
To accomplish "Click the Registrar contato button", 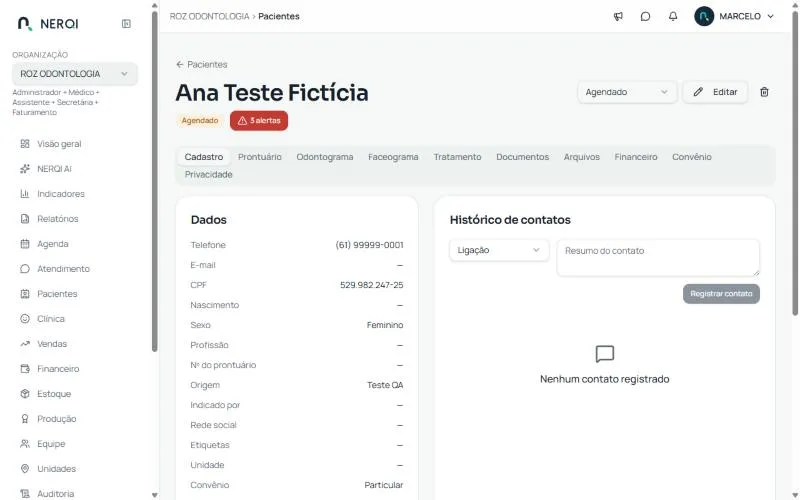I will (721, 294).
